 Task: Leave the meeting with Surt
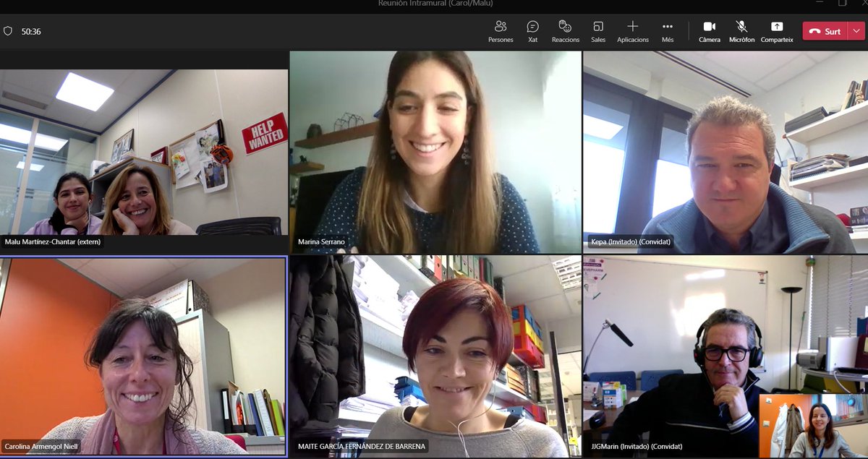point(825,31)
